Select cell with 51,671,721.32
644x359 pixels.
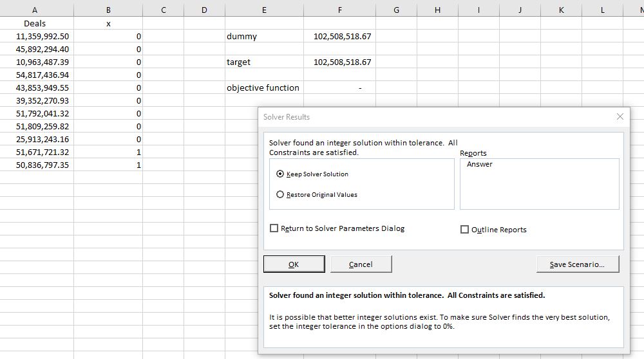tap(37, 152)
